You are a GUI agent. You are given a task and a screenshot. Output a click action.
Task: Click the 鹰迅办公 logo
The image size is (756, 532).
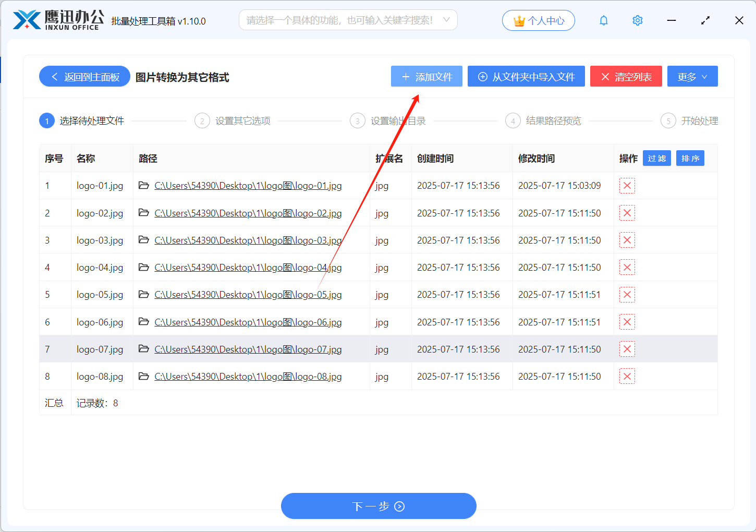point(58,20)
